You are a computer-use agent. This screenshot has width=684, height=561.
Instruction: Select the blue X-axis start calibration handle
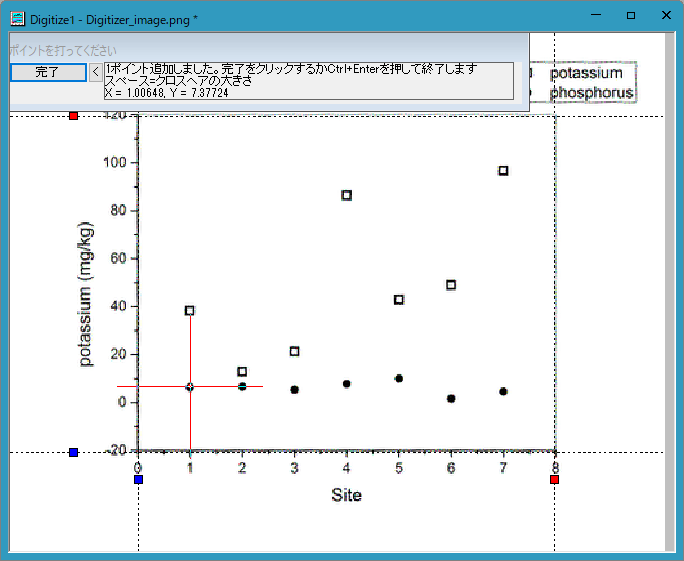[x=138, y=479]
